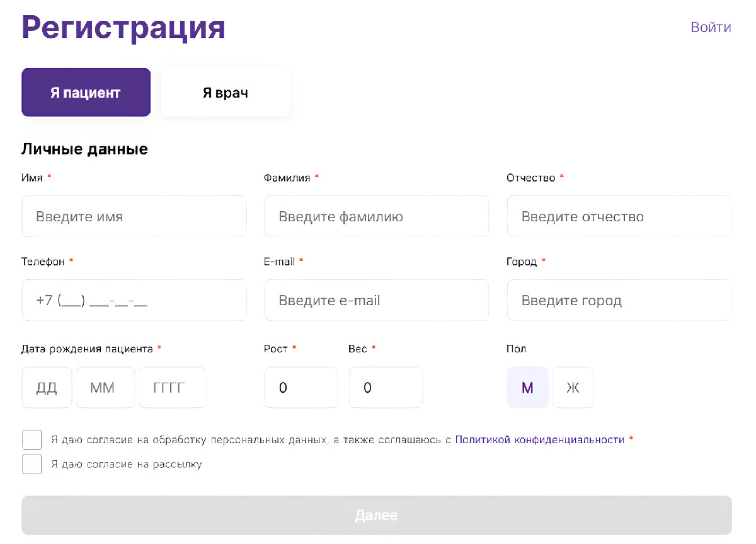Check the Я даю согласие на рассылку box
Screen dimensions: 756x544
(x=31, y=464)
